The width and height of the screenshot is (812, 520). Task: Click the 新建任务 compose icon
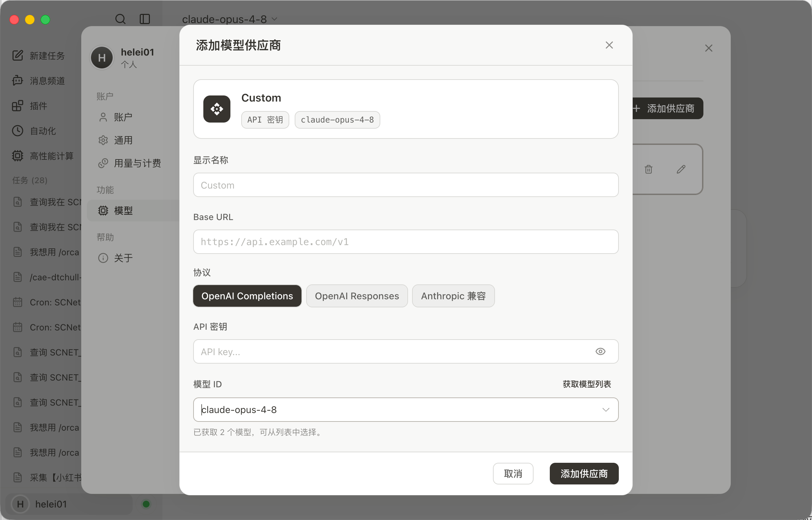[x=18, y=55]
